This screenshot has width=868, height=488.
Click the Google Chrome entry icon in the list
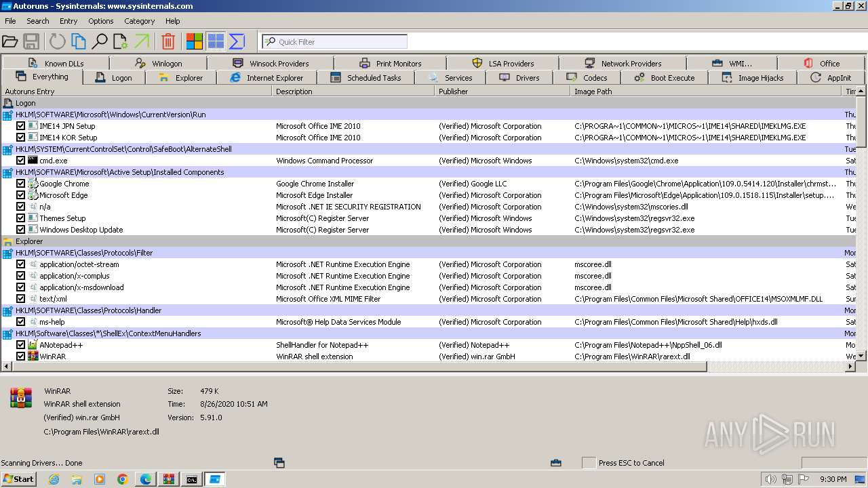click(x=33, y=184)
